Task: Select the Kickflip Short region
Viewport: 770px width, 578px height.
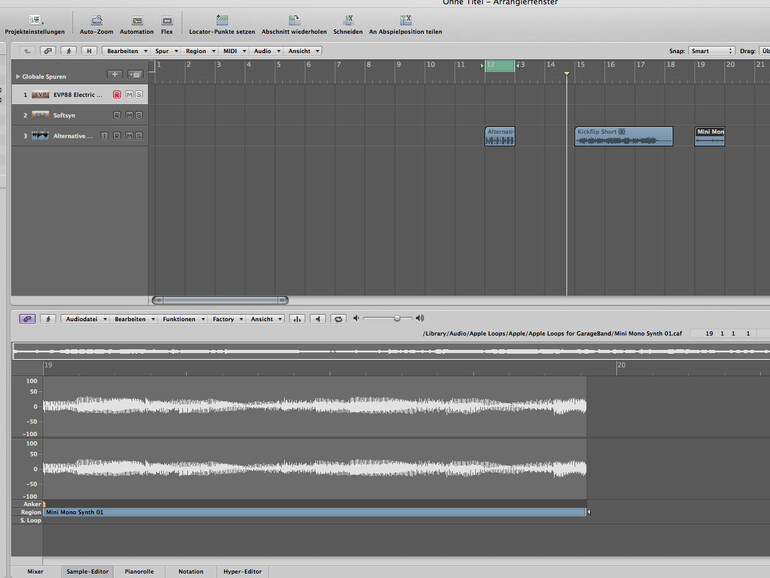Action: tap(623, 137)
